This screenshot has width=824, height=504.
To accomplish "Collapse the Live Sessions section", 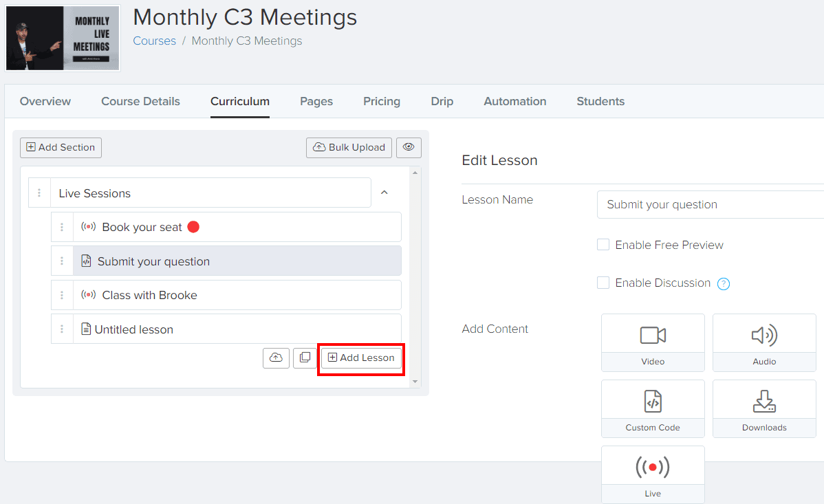I will coord(384,193).
